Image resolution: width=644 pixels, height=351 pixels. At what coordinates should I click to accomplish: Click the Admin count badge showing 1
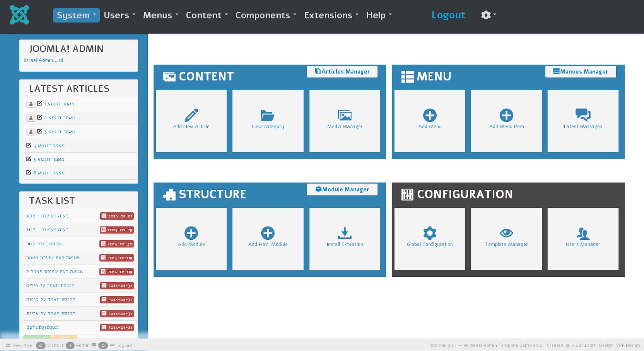click(70, 345)
